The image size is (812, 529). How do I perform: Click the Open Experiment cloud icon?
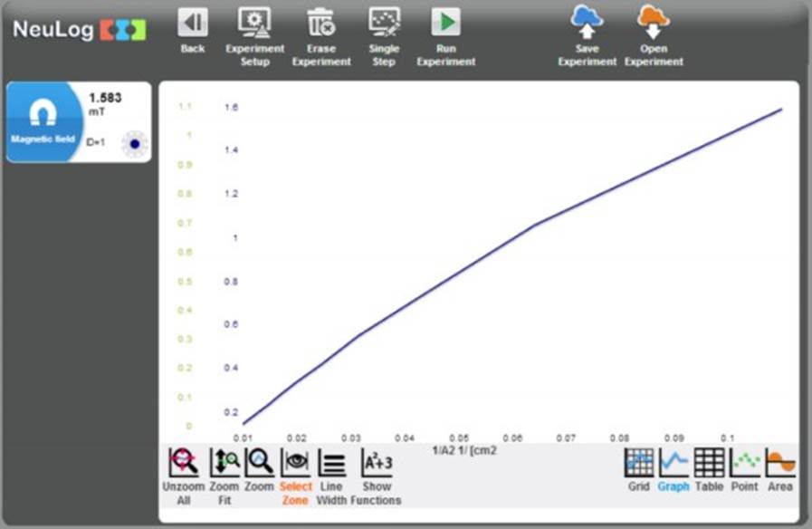(x=653, y=22)
